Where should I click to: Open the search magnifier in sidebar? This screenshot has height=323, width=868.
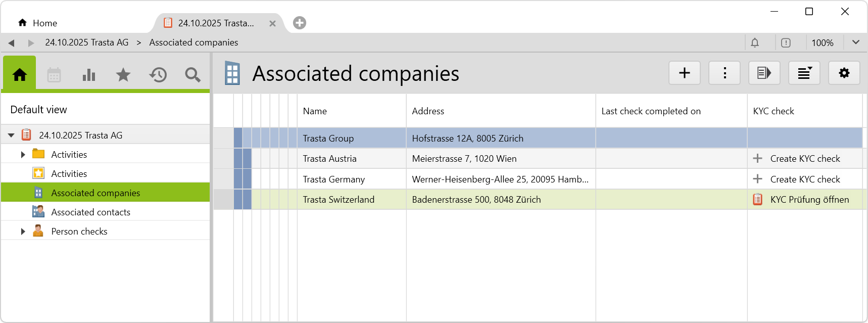click(192, 75)
